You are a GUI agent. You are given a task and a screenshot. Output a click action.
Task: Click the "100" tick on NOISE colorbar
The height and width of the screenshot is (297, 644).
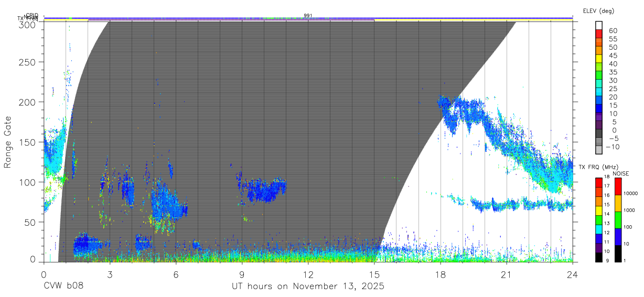tap(628, 227)
